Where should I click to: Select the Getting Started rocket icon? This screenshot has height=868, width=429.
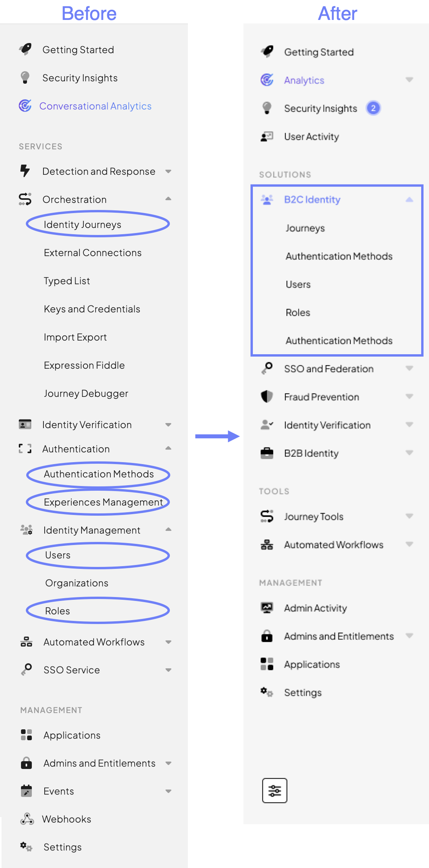25,49
